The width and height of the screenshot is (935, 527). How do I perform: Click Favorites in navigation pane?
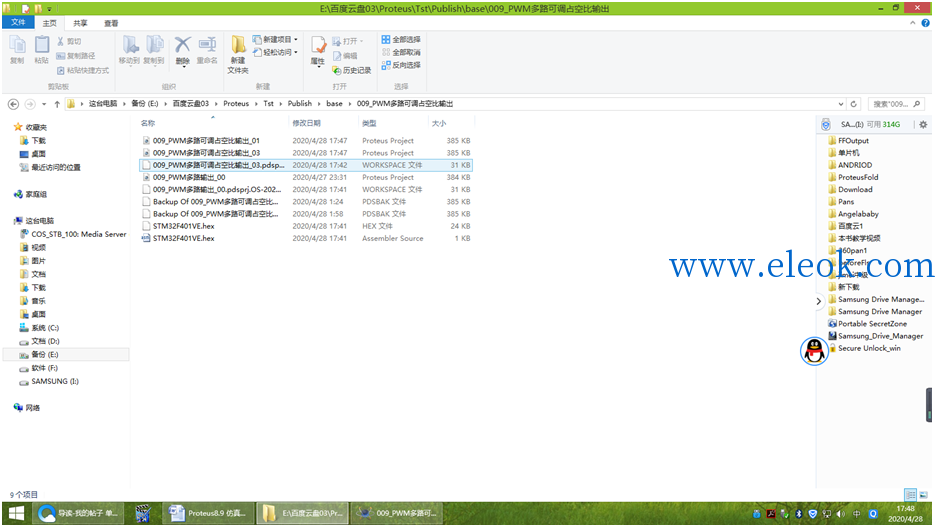click(36, 127)
